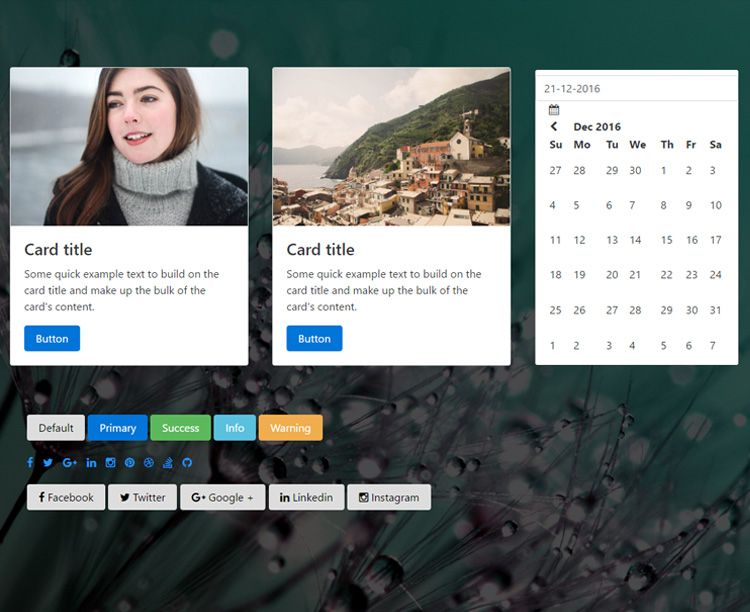Viewport: 750px width, 612px height.
Task: Click Button on the coastal village card
Action: [314, 338]
